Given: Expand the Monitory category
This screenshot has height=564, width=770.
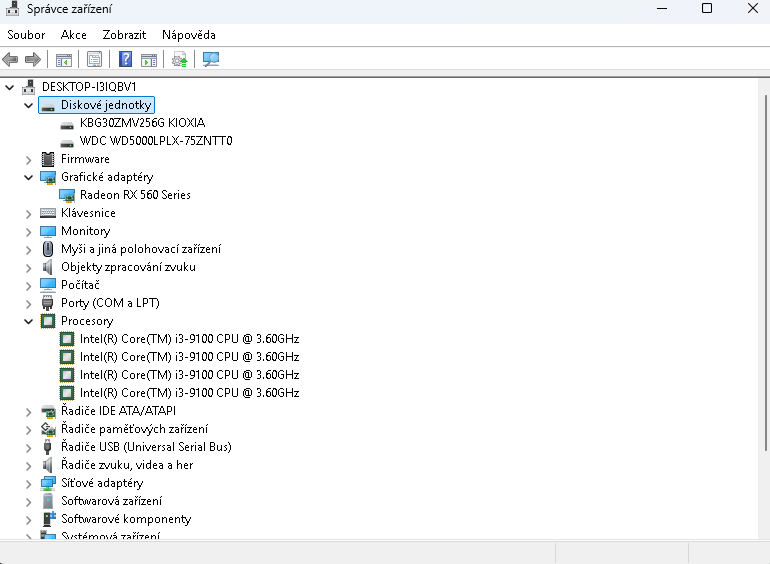Looking at the screenshot, I should click(x=28, y=232).
